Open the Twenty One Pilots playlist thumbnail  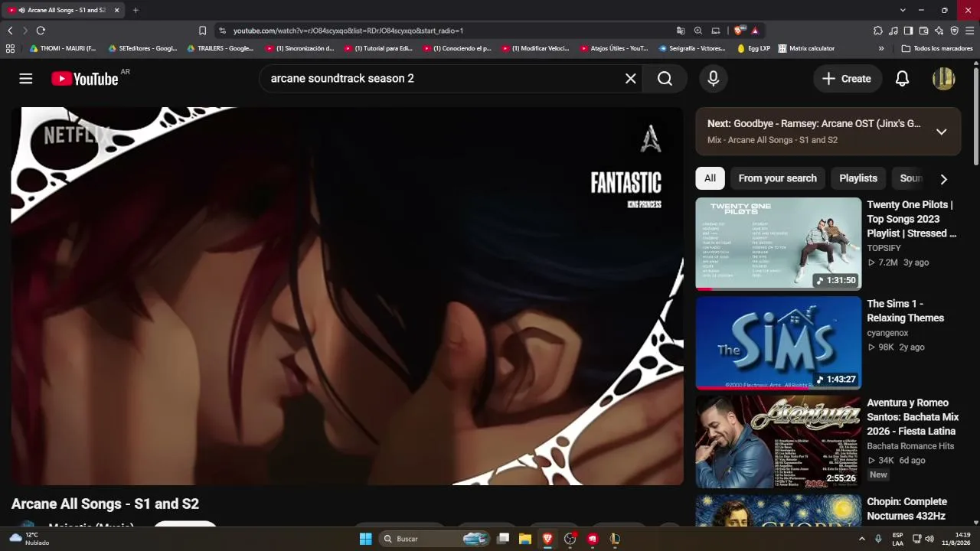coord(778,244)
